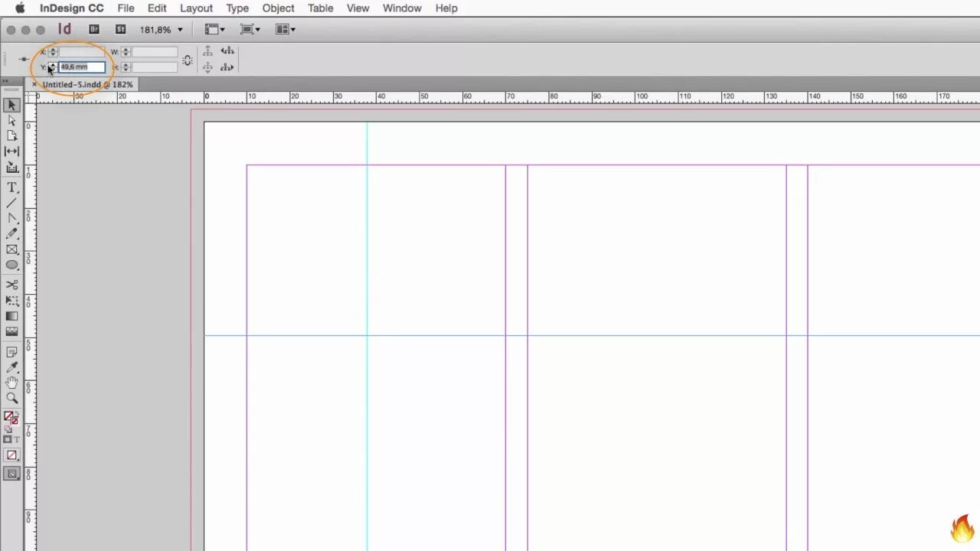980x551 pixels.
Task: Choose the Page tool
Action: click(11, 135)
